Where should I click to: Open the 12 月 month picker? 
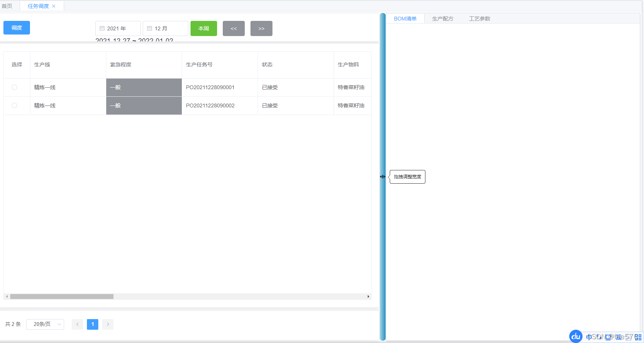[165, 28]
